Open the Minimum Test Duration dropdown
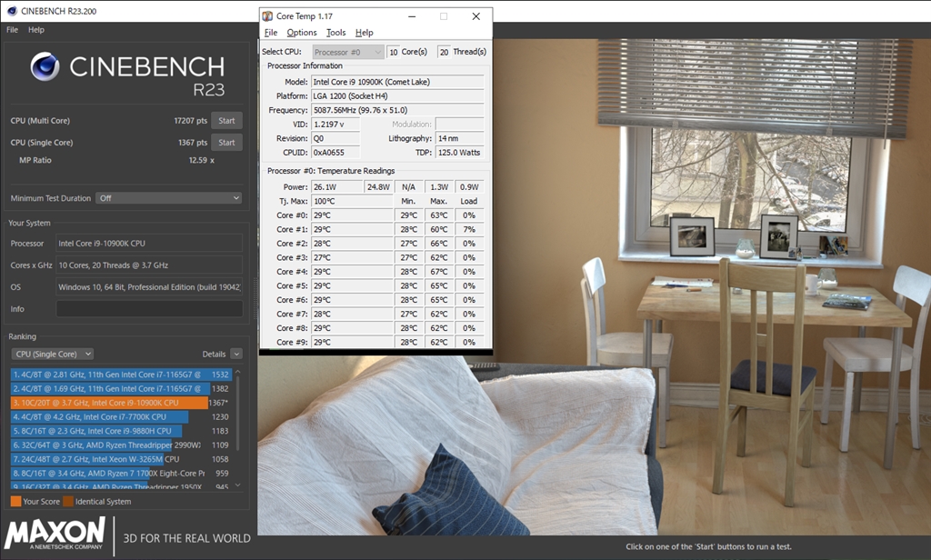The height and width of the screenshot is (560, 931). (170, 197)
